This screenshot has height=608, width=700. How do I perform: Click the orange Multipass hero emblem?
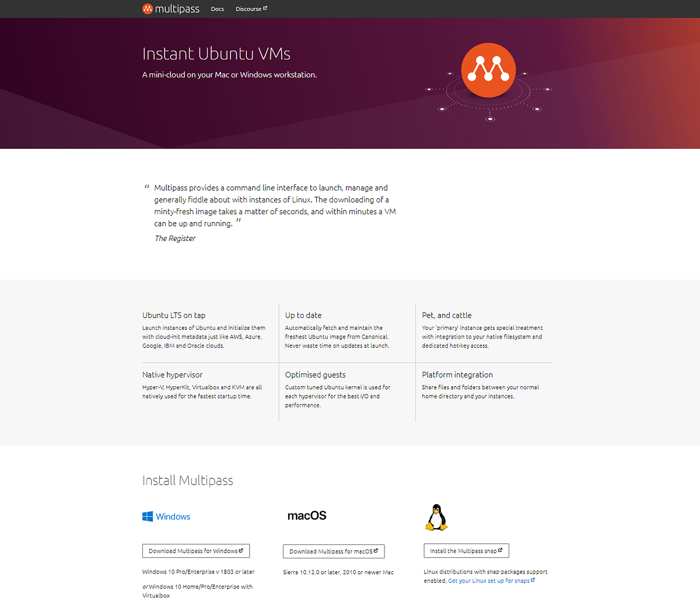(x=488, y=69)
